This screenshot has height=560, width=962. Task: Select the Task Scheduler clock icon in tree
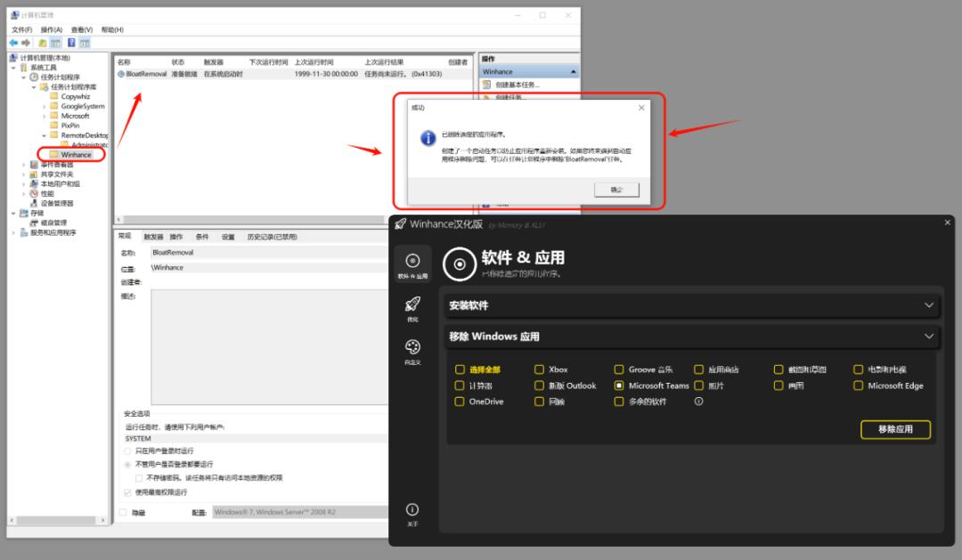[34, 77]
